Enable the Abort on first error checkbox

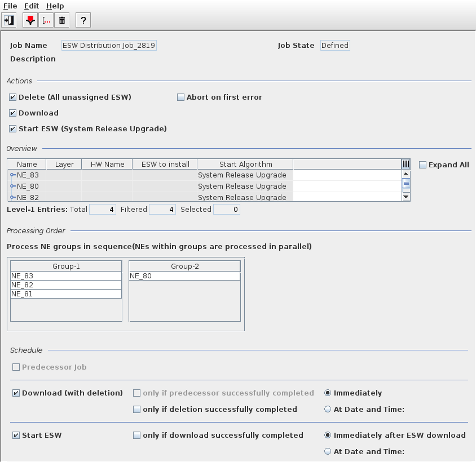point(181,97)
